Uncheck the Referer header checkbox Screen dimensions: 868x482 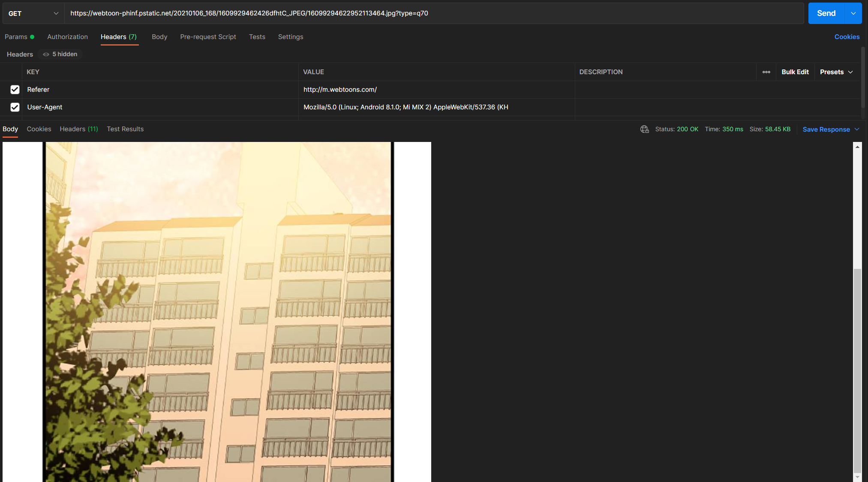tap(15, 90)
